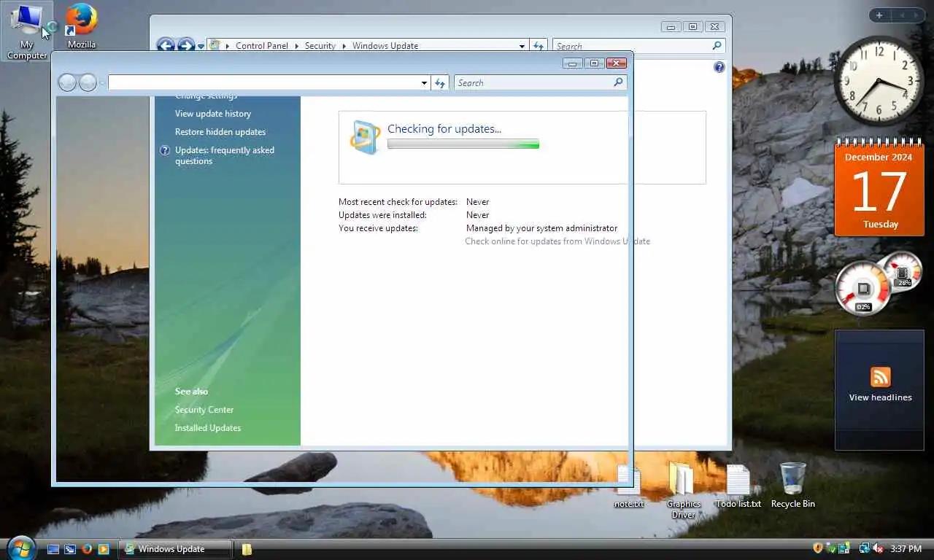Open the My Computer desktop icon

pyautogui.click(x=27, y=31)
